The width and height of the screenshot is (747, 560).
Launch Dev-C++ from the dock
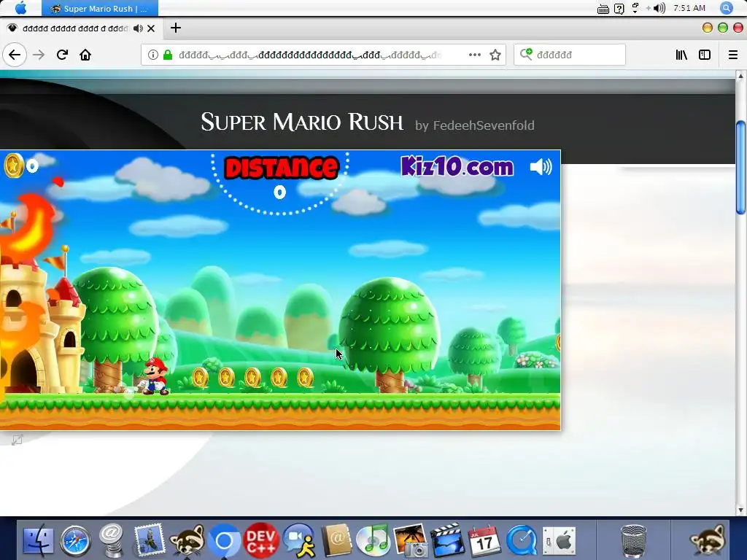[261, 541]
